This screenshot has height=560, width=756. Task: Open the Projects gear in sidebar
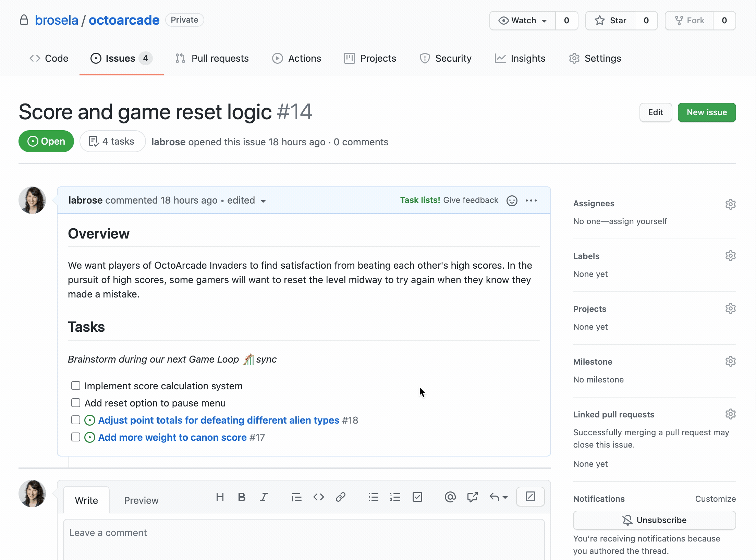[x=730, y=308]
